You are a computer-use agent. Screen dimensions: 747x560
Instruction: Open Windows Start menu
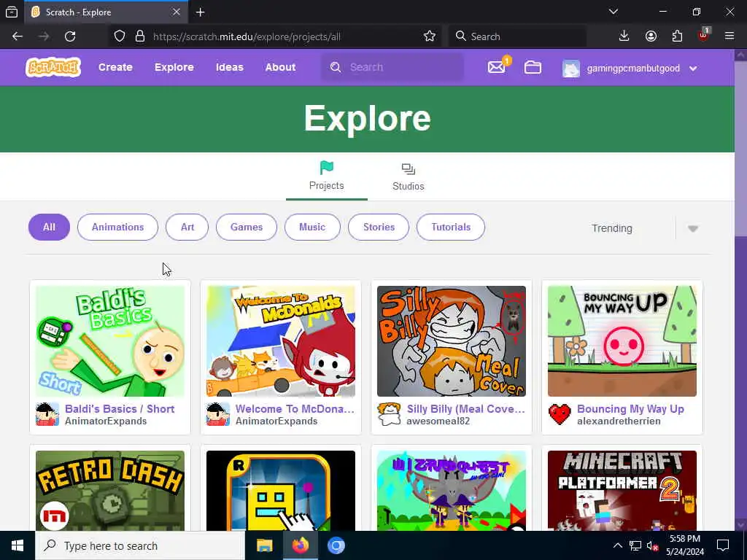[x=18, y=545]
